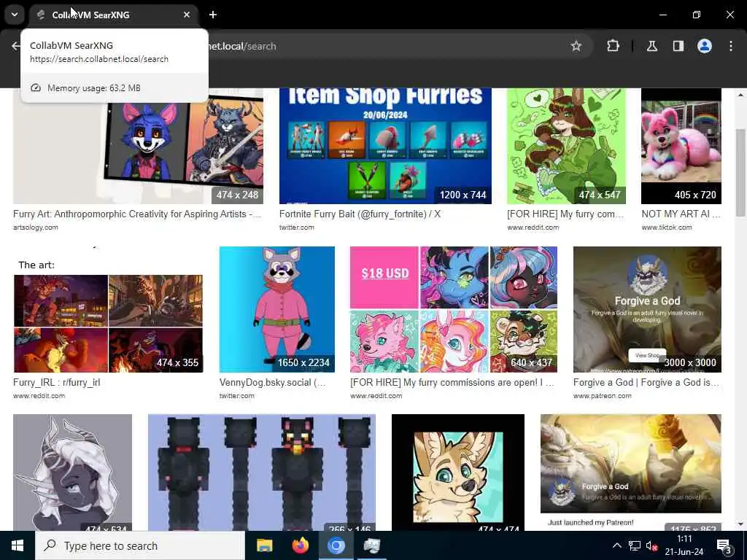Open the taskbar clock showing 1:11

coord(684,545)
